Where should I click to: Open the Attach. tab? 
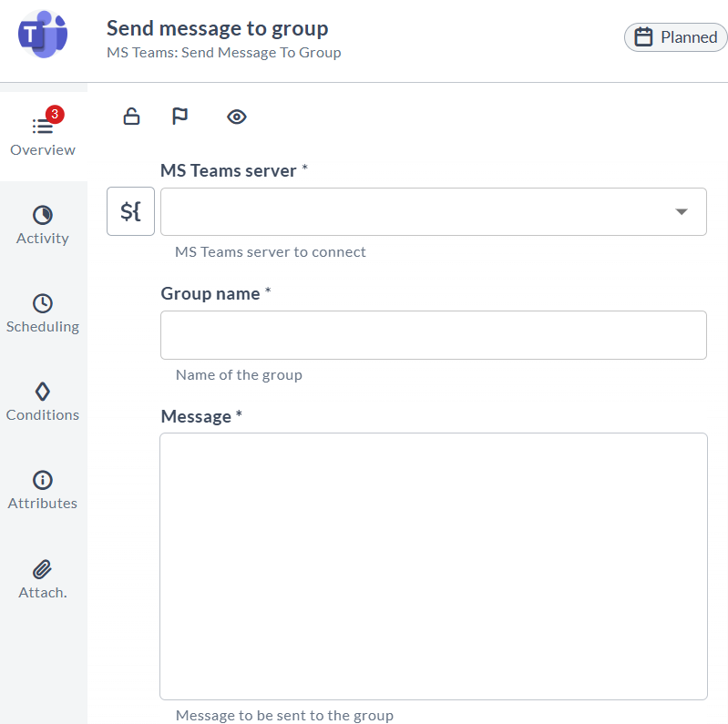point(43,579)
